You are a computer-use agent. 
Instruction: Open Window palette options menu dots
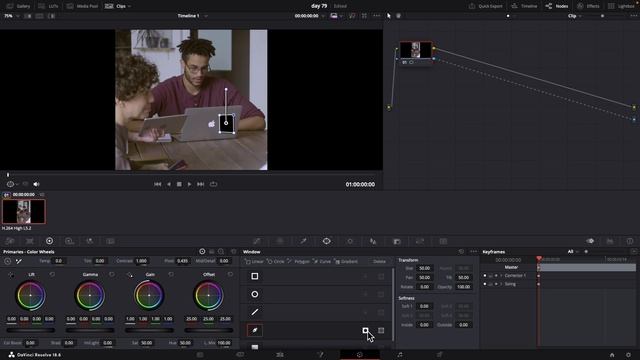point(473,252)
